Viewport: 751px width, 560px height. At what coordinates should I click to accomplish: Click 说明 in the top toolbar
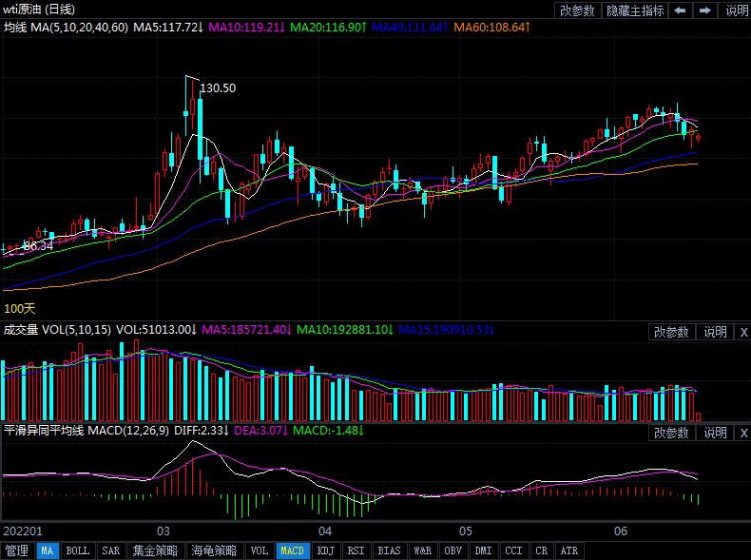click(736, 10)
